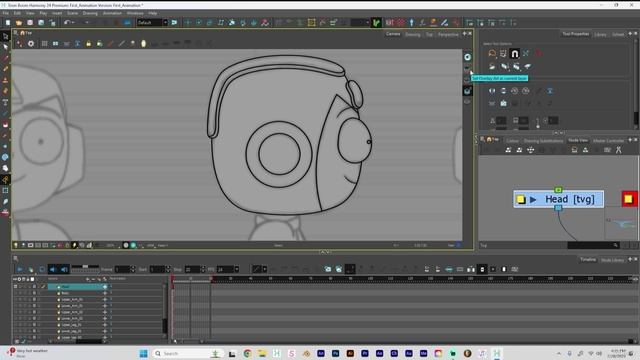
Task: Select the Lasso selection mode icon
Action: point(492,53)
